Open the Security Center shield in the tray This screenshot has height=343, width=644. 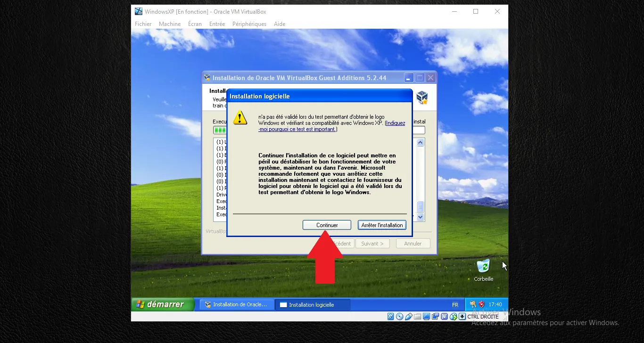[x=482, y=304]
